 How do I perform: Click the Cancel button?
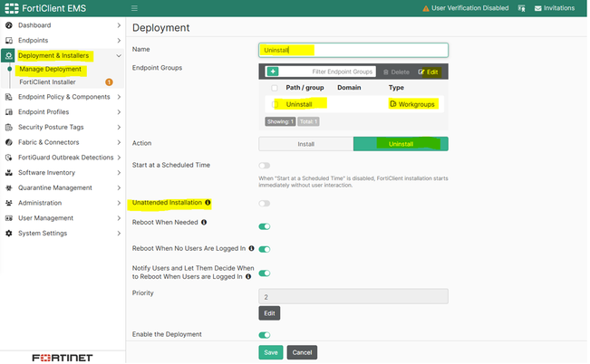pyautogui.click(x=302, y=353)
